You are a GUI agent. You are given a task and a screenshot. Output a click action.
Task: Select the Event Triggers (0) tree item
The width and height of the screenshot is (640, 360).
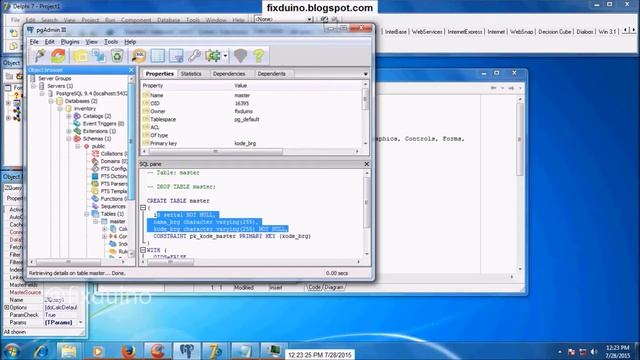(x=103, y=124)
